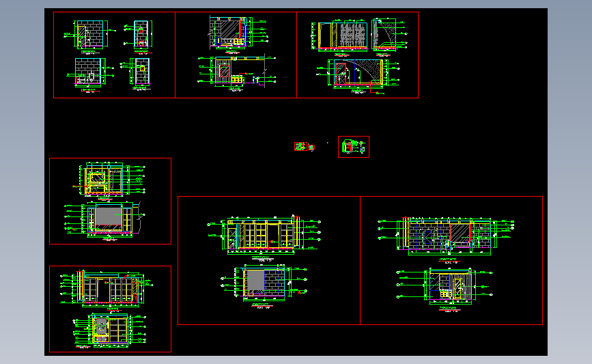Select the bottom-center sheet with cabinet elevation
Screen dimensions: 592x364
[269, 261]
